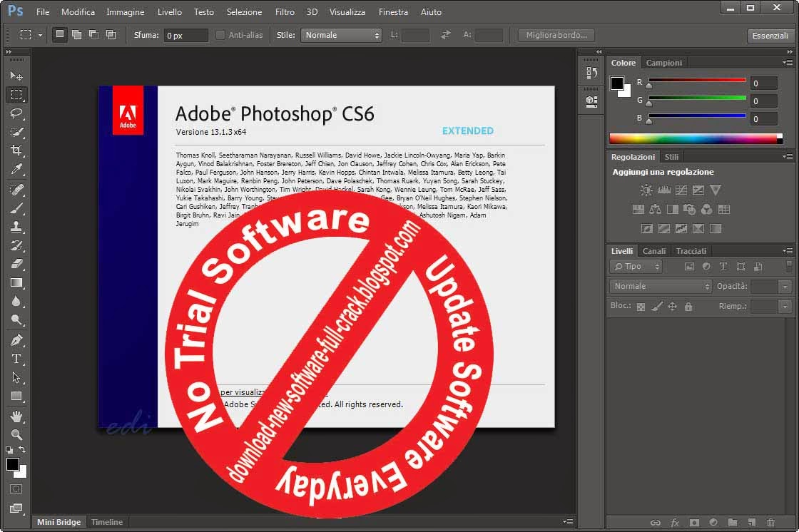
Task: Enable the Anti-alias checkbox
Action: coord(220,35)
